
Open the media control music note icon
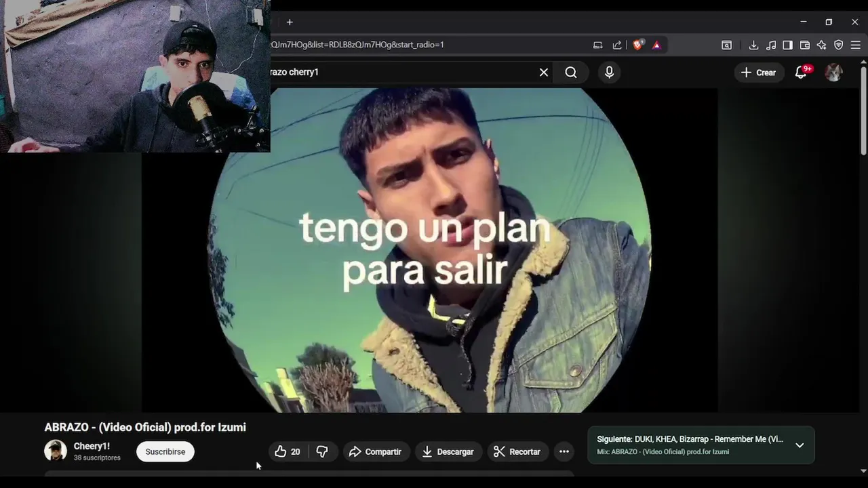click(x=771, y=45)
